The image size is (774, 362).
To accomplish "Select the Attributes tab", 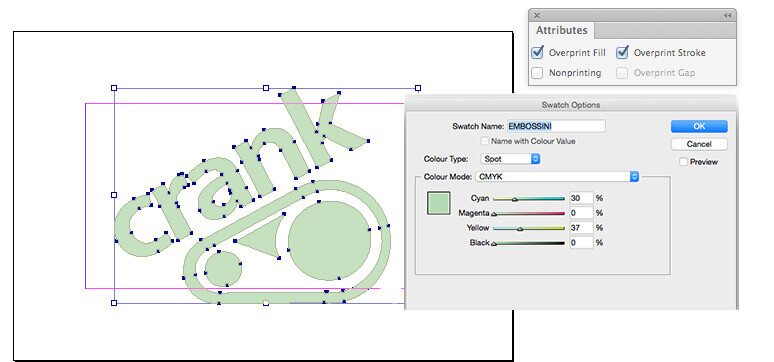I will point(562,30).
